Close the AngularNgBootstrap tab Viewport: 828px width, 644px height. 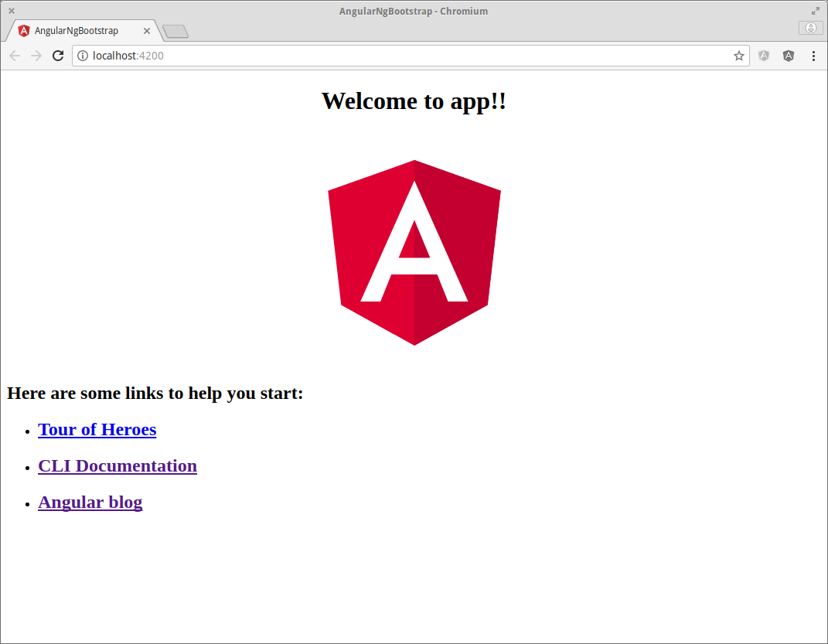147,31
